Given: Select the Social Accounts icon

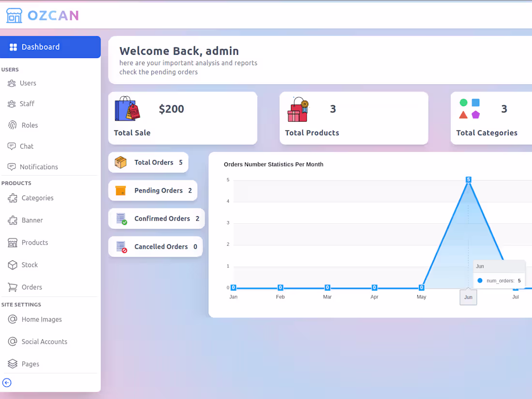Looking at the screenshot, I should pyautogui.click(x=12, y=341).
